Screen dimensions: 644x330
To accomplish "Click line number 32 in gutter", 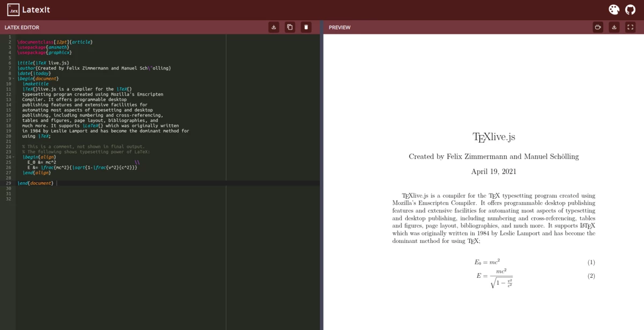I will (8, 199).
